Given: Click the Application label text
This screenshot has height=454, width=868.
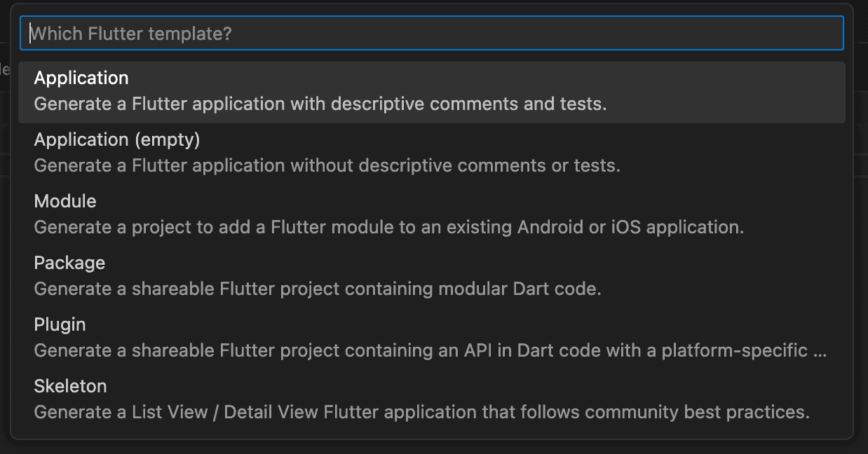Looking at the screenshot, I should [x=81, y=78].
